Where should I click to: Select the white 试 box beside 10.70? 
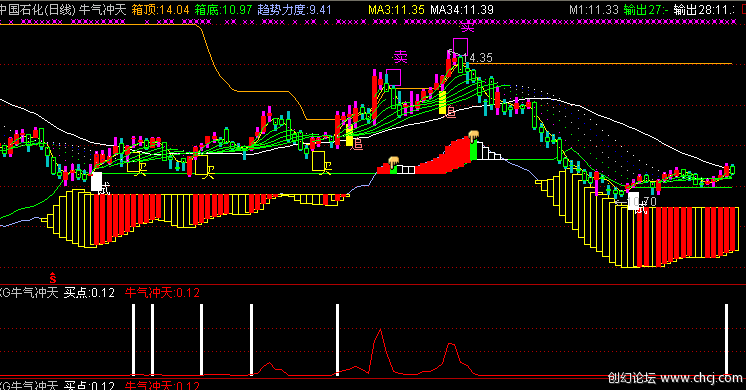pos(634,200)
